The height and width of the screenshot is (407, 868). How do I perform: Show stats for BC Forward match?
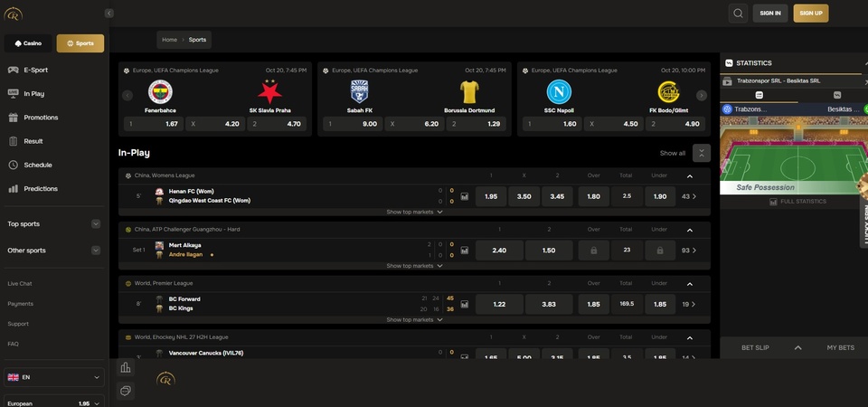click(465, 304)
